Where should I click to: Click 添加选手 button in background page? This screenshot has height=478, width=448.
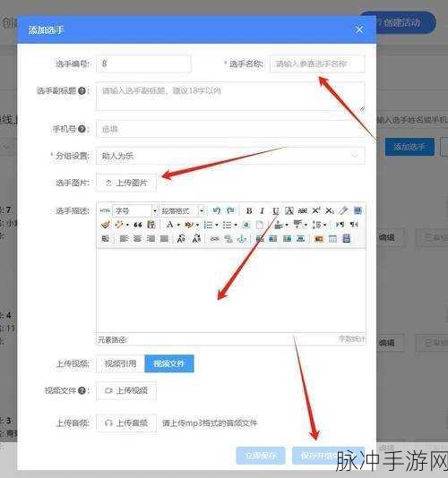pyautogui.click(x=409, y=147)
